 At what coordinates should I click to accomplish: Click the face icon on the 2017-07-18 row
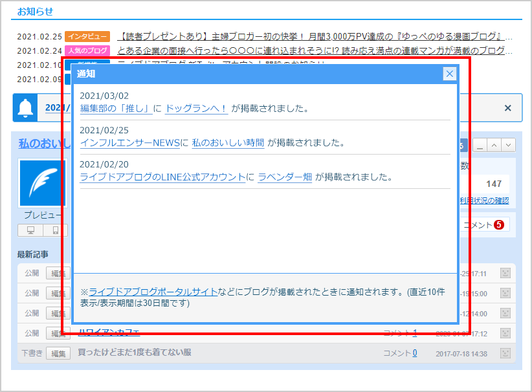505,353
